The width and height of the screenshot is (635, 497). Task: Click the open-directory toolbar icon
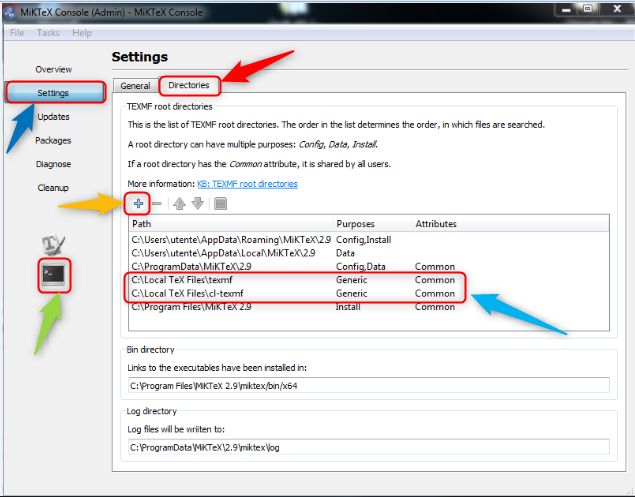coord(220,203)
